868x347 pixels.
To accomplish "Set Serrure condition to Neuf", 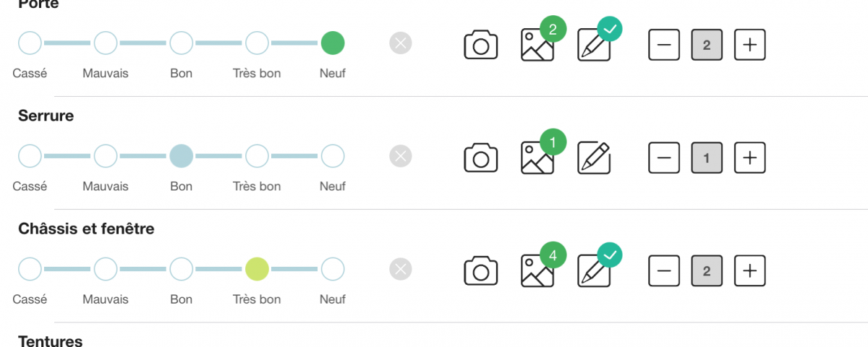I will pyautogui.click(x=333, y=156).
